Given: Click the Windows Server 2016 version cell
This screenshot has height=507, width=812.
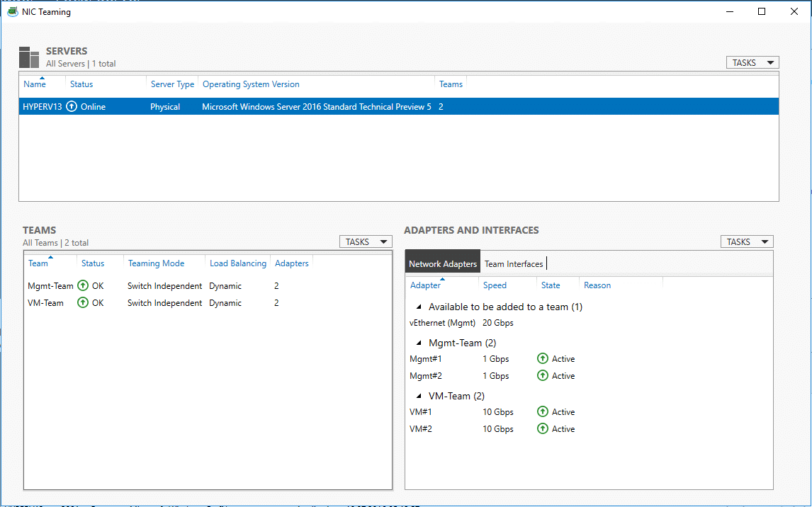Looking at the screenshot, I should click(317, 107).
